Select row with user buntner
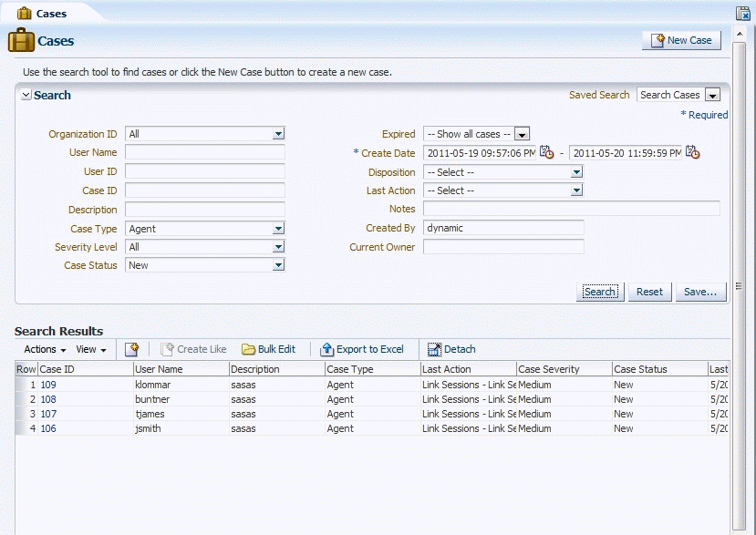This screenshot has width=756, height=535. pyautogui.click(x=371, y=399)
